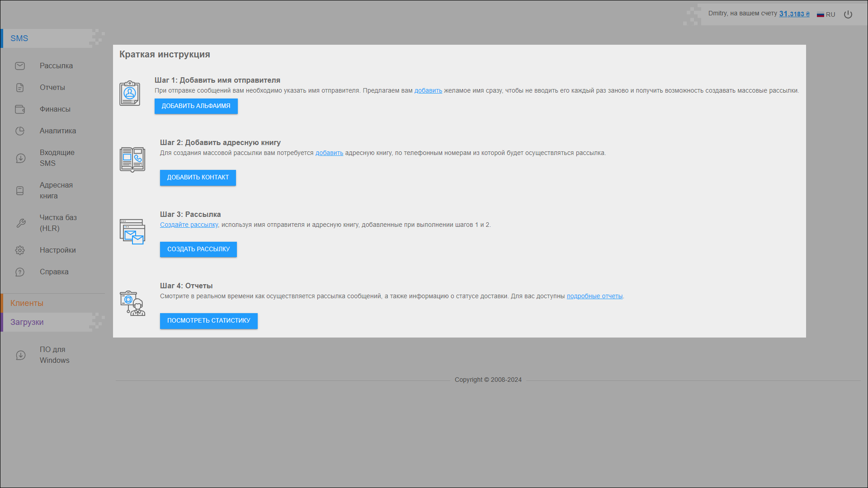Click the Чистка баз (HLR) wrench icon
The image size is (868, 488).
click(21, 223)
